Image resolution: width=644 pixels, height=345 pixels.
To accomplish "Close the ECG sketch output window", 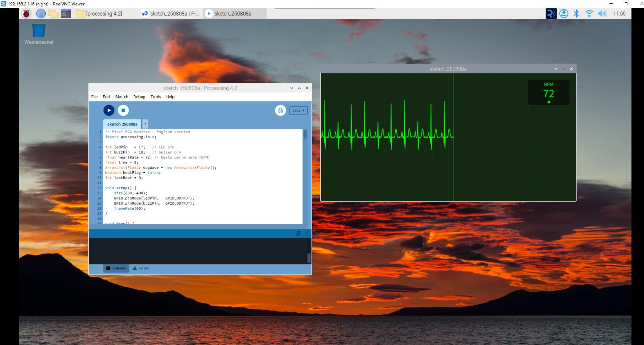I will (x=572, y=69).
